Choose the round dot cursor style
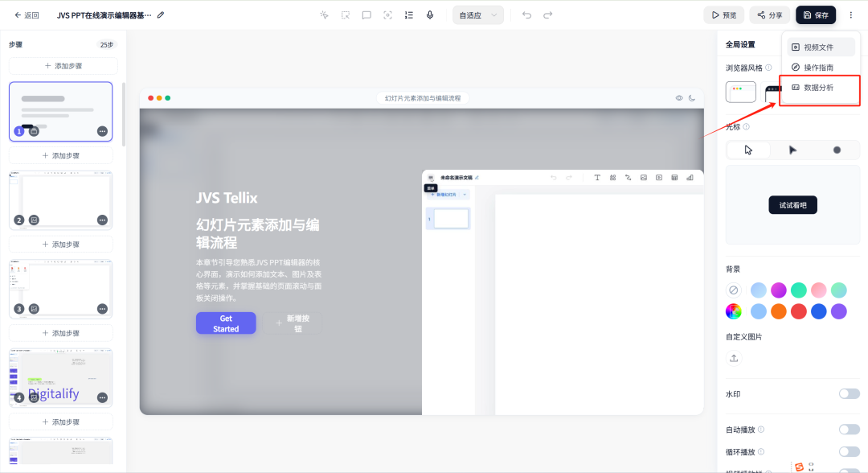 click(x=837, y=150)
